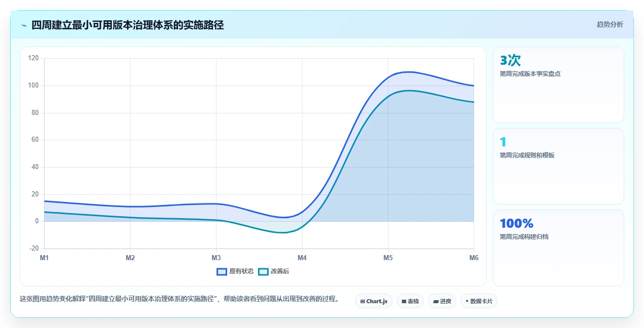Screen dimensions: 644x328
Task: Click the 第周完成构建归档 caption
Action: tap(524, 237)
